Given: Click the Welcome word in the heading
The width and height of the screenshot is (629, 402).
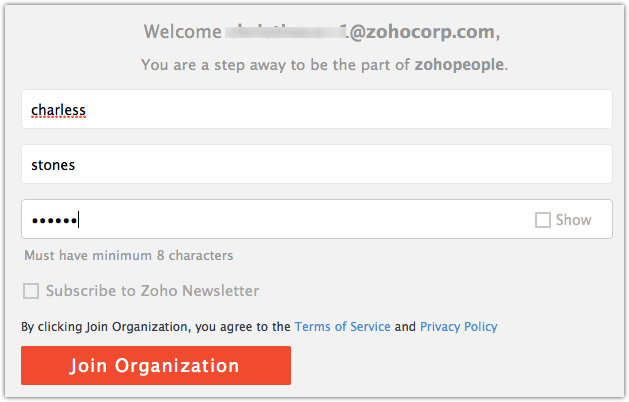Looking at the screenshot, I should click(x=181, y=32).
